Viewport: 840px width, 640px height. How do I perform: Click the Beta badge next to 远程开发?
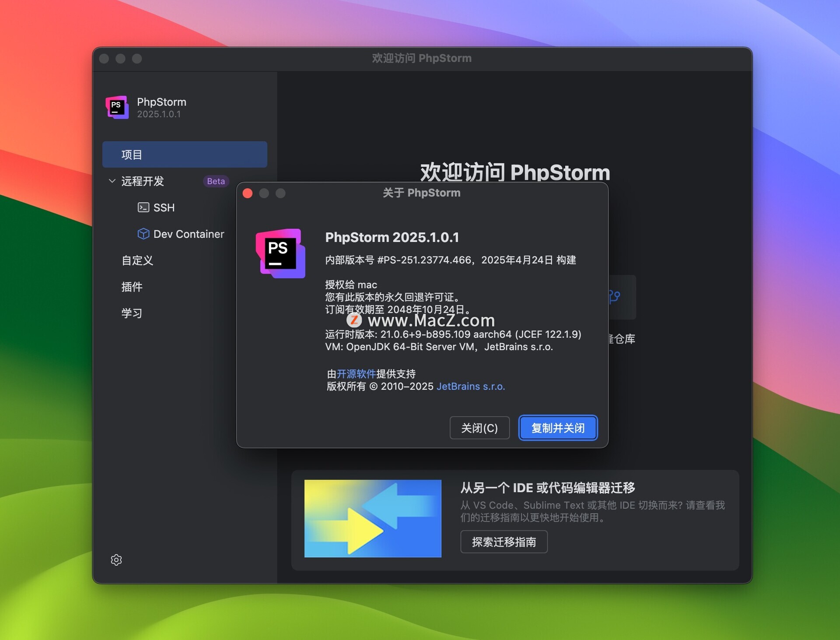coord(216,181)
